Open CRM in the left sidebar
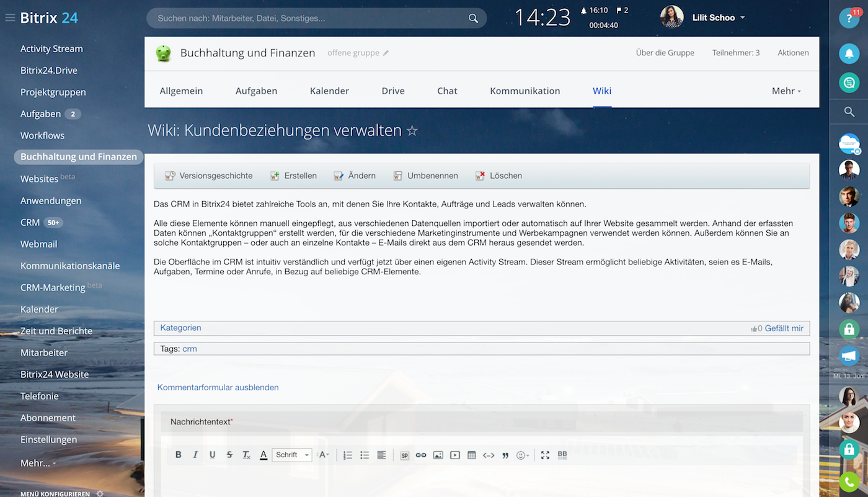Screen dimensions: 868x497 pos(30,222)
